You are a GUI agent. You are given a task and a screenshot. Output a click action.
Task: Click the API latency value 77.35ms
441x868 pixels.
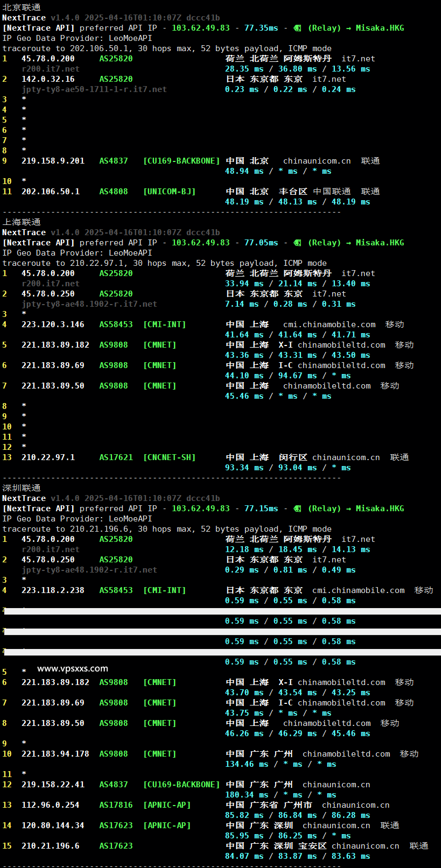pyautogui.click(x=261, y=28)
